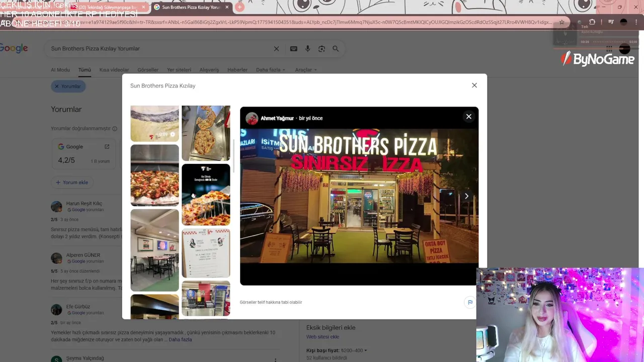Open the AI Modu tab
Viewport: 644px width, 362px height.
pyautogui.click(x=60, y=70)
